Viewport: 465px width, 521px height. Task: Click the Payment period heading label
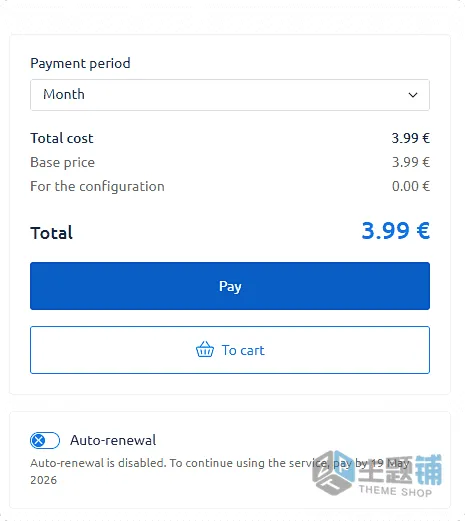point(80,63)
